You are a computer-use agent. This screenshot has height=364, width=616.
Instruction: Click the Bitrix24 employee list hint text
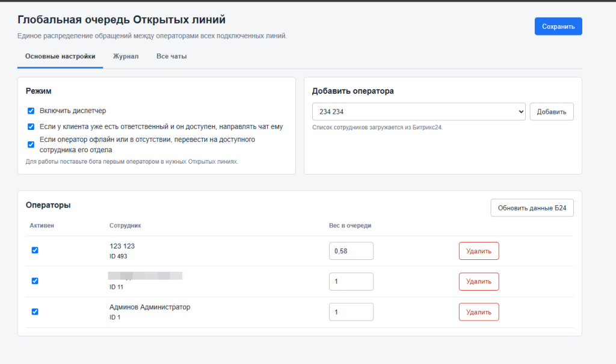pos(377,128)
